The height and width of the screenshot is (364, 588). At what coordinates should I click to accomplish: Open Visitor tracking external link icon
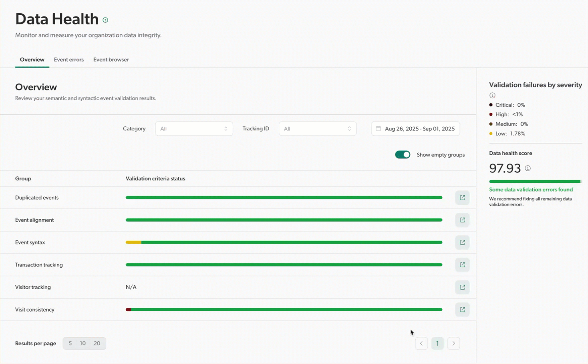click(x=462, y=287)
